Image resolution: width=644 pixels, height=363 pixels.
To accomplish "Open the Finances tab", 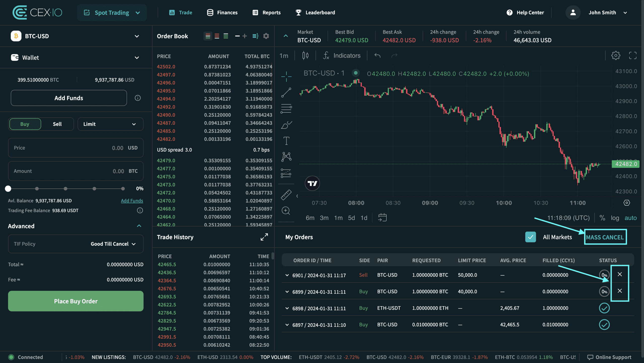I will click(222, 13).
